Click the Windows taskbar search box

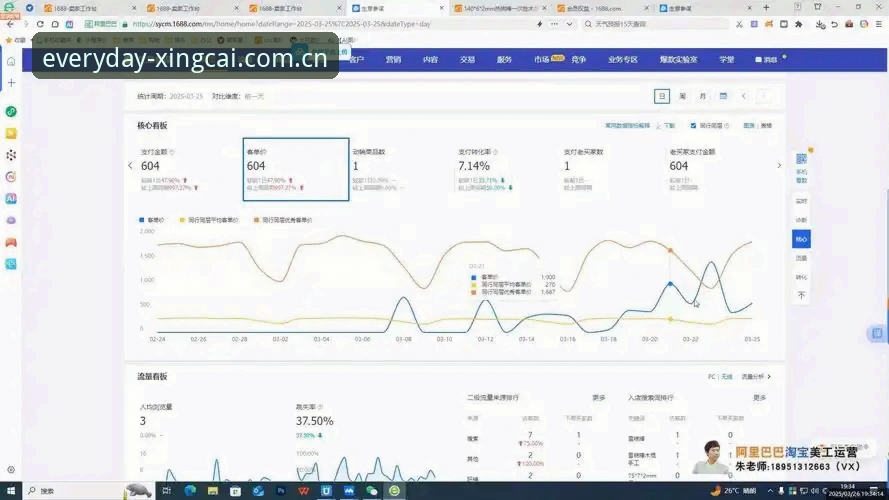tap(74, 491)
